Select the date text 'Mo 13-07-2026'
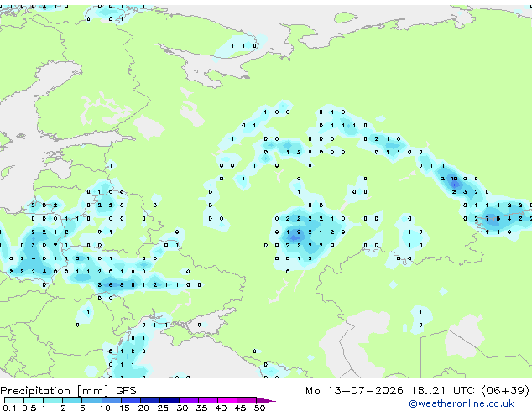Viewport: 532px width, 411px height. point(354,391)
